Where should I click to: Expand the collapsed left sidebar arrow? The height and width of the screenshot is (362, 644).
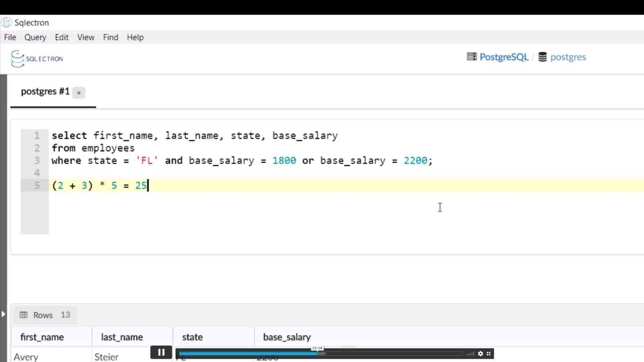[x=3, y=314]
